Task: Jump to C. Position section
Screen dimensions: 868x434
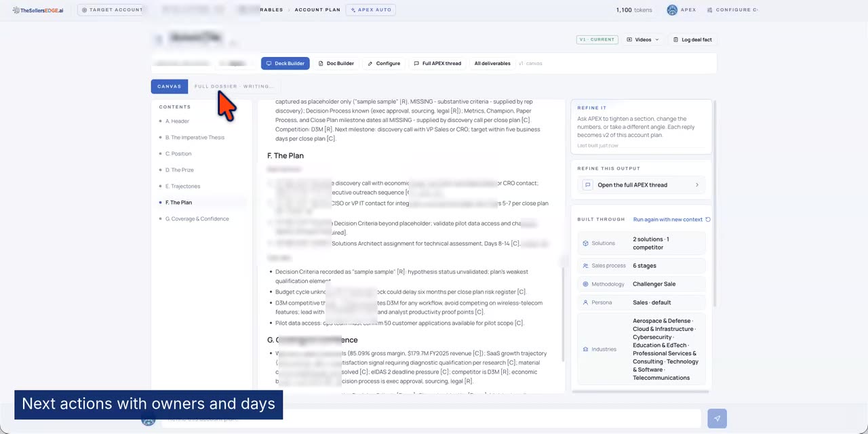Action: coord(178,153)
